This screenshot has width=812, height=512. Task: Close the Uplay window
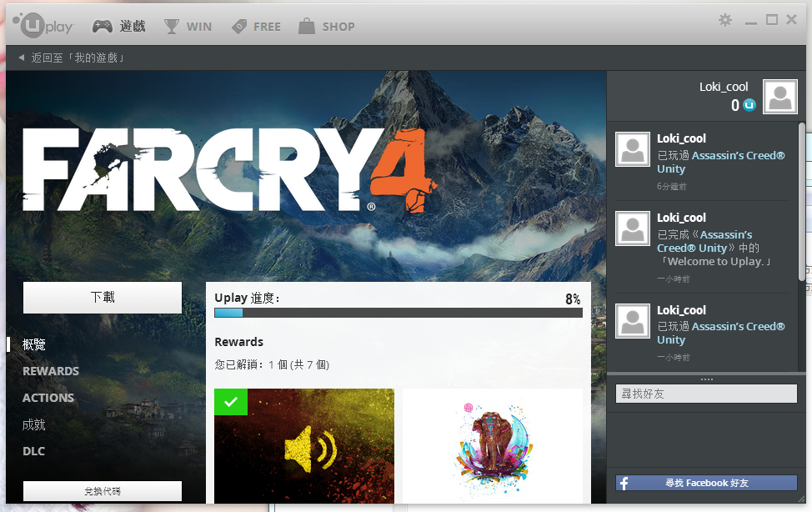(x=791, y=20)
